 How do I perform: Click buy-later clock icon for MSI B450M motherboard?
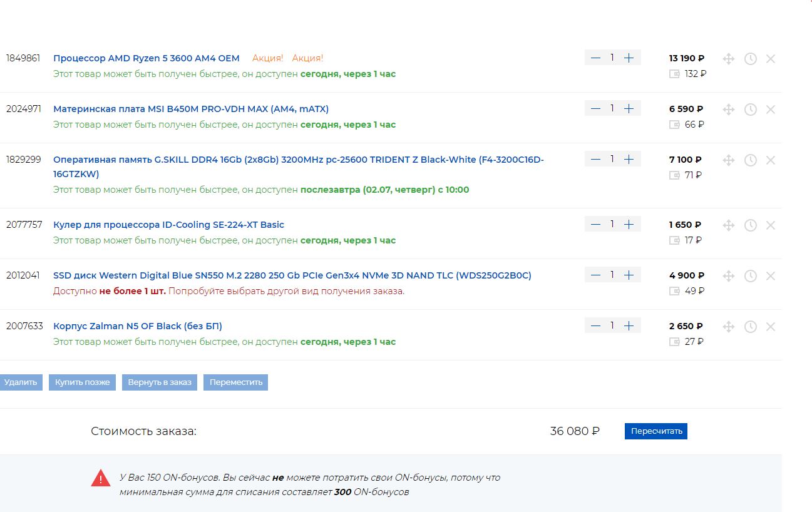pyautogui.click(x=751, y=110)
